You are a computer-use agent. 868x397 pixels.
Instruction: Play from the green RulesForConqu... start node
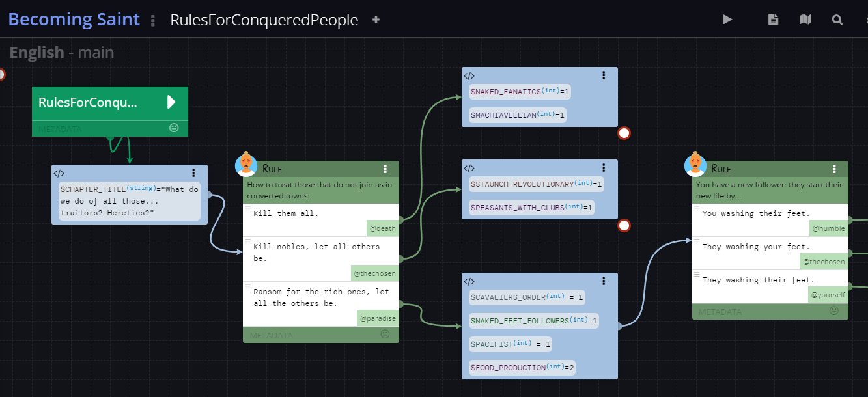pyautogui.click(x=171, y=102)
